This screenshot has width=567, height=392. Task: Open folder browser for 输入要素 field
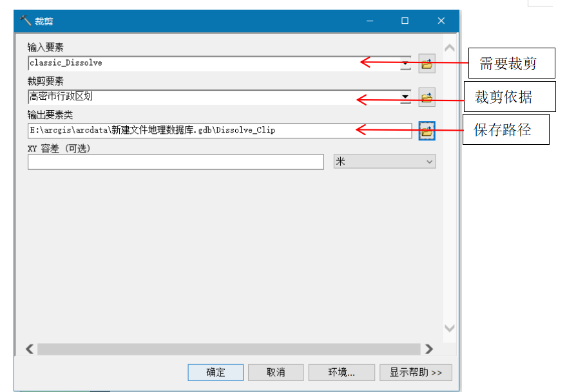click(x=427, y=64)
